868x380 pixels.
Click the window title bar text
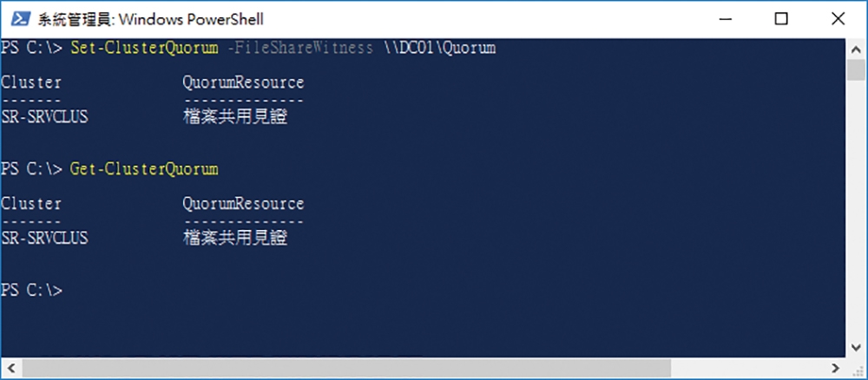pos(150,20)
